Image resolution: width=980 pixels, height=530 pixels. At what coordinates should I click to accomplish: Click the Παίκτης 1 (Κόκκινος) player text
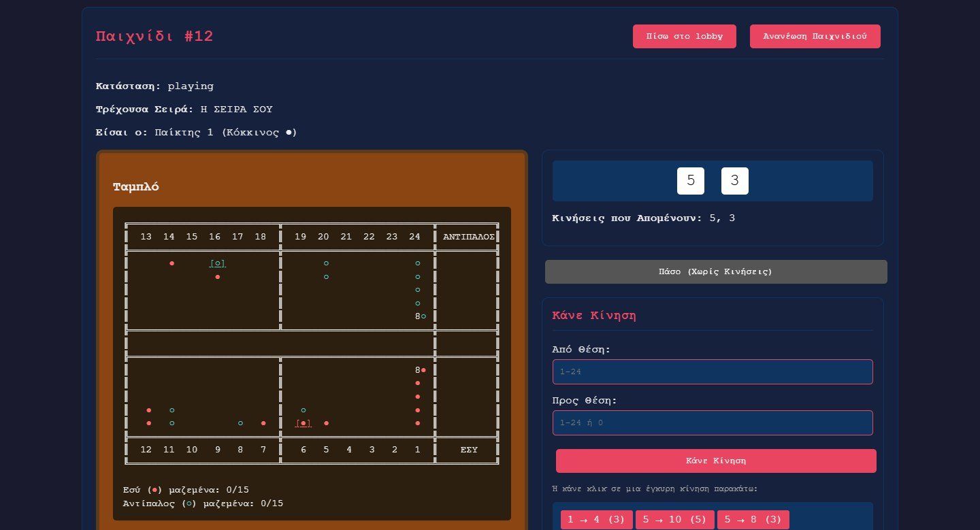pos(226,133)
